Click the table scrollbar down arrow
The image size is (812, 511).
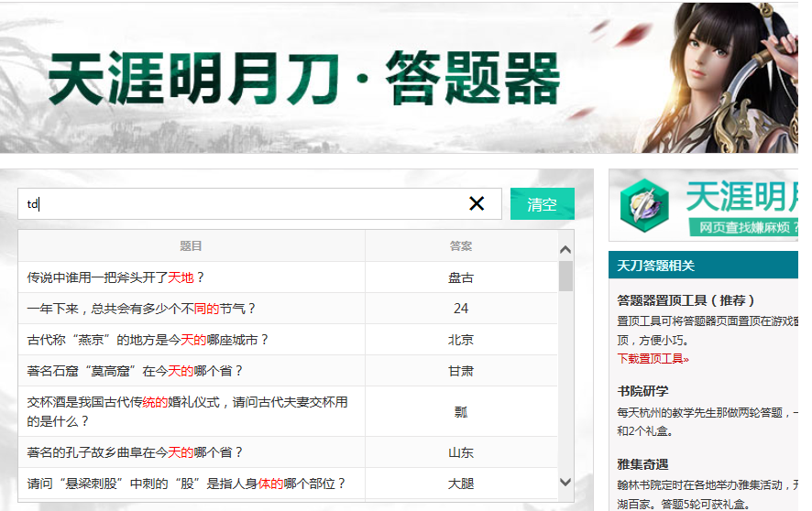tap(565, 482)
